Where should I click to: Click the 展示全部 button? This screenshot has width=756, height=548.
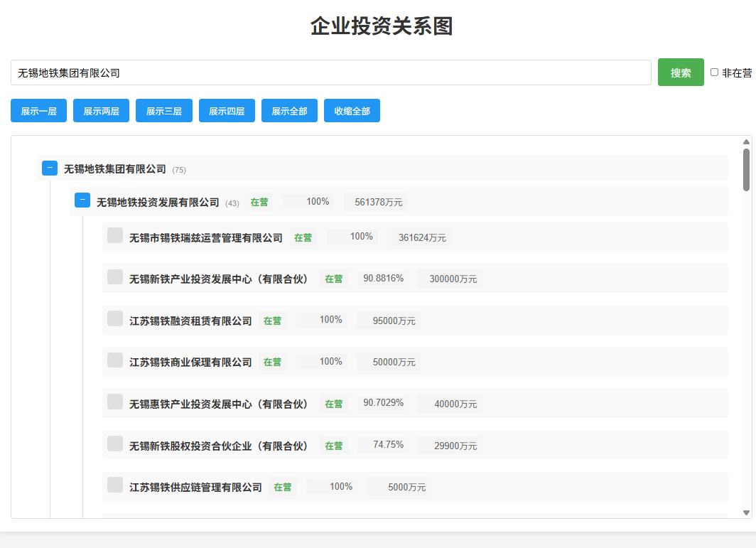pyautogui.click(x=289, y=111)
